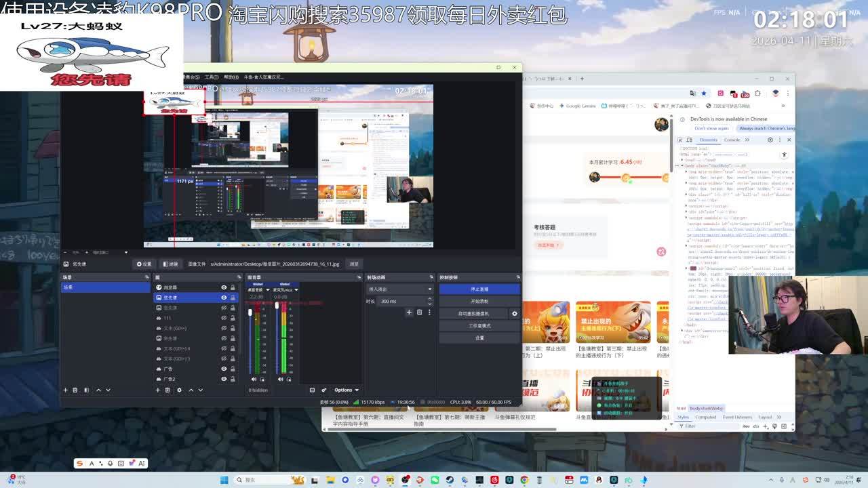Toggle visibility of the 广告 source
The width and height of the screenshot is (868, 488).
224,369
